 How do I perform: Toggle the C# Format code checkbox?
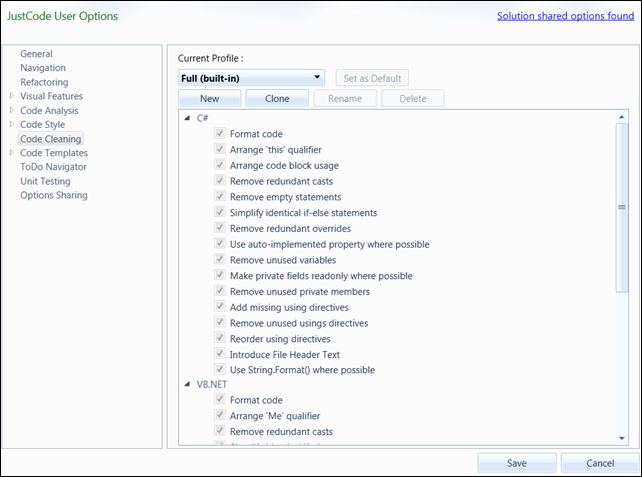click(x=219, y=133)
